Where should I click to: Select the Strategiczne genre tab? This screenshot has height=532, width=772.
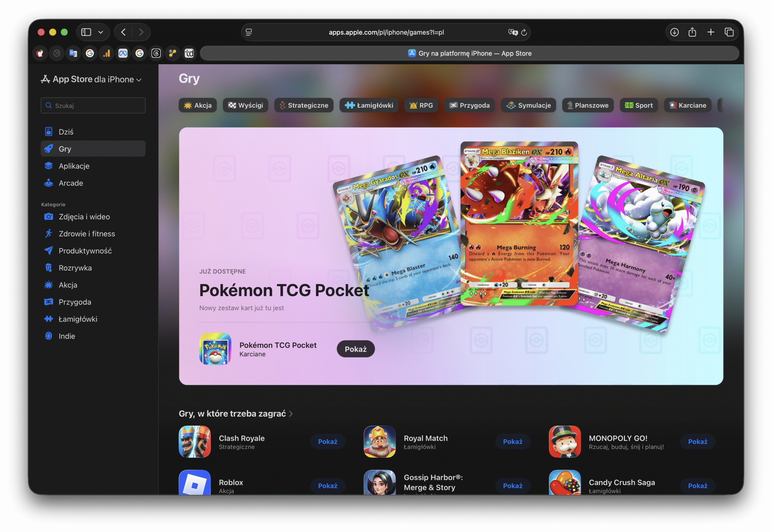[304, 105]
